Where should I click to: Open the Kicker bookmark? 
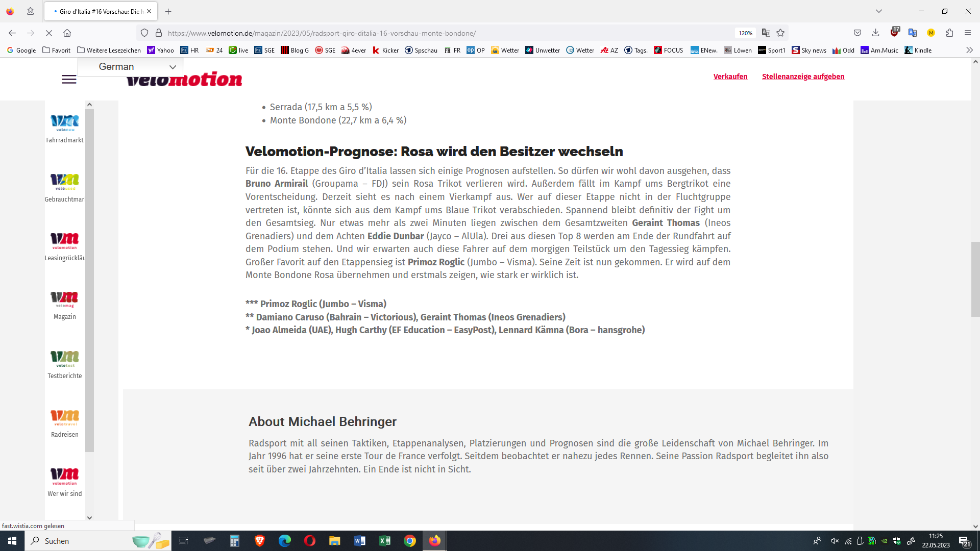[x=385, y=50]
